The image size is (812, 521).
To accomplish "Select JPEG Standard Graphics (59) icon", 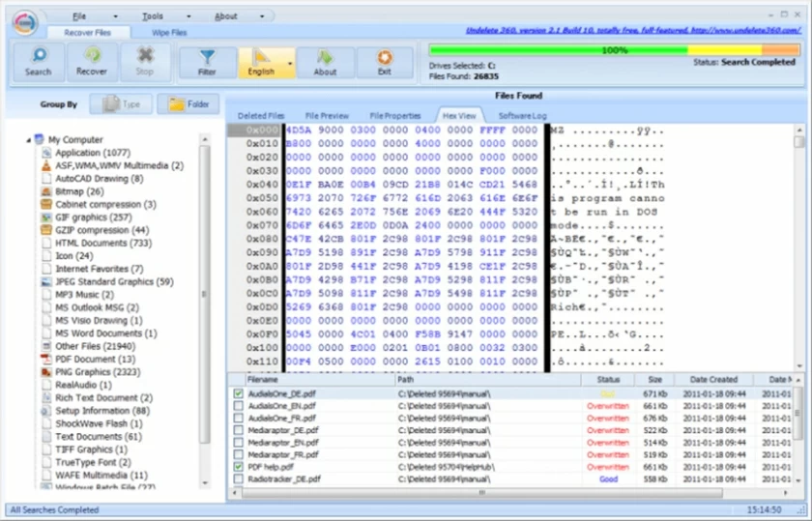I will tap(46, 281).
